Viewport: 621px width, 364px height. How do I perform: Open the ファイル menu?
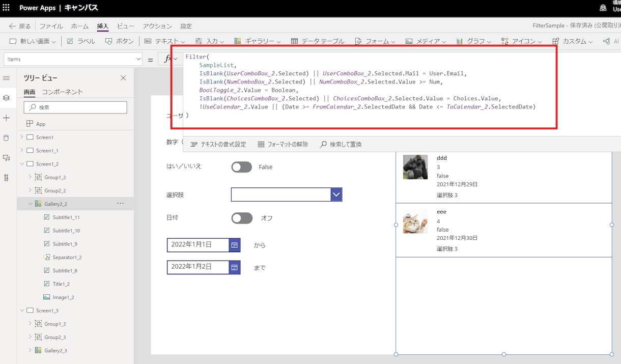tap(51, 26)
